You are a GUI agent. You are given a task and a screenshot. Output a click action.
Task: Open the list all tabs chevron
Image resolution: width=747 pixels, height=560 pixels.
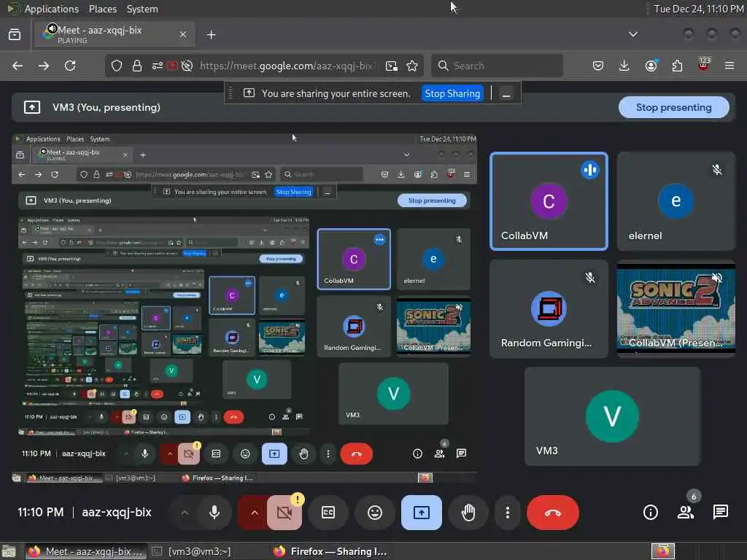[632, 34]
